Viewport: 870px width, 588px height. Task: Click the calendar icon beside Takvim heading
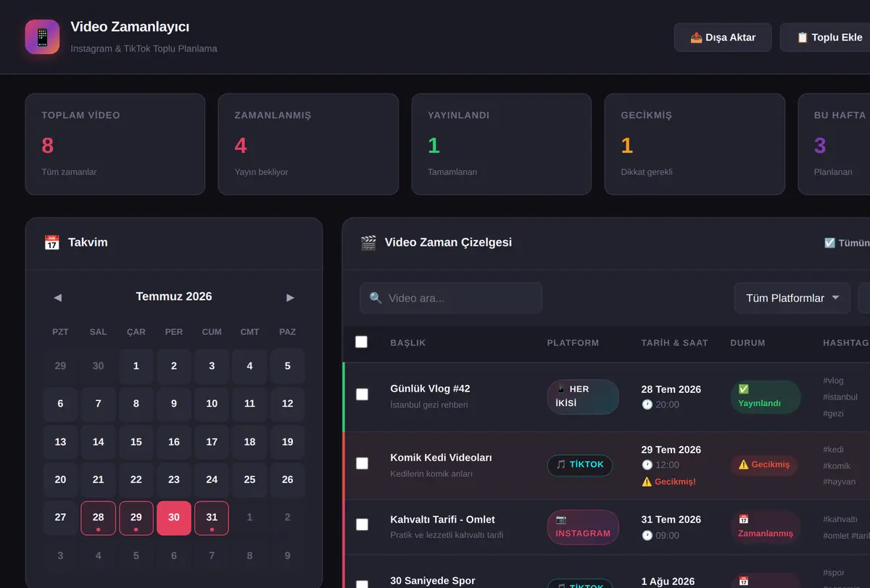click(51, 242)
